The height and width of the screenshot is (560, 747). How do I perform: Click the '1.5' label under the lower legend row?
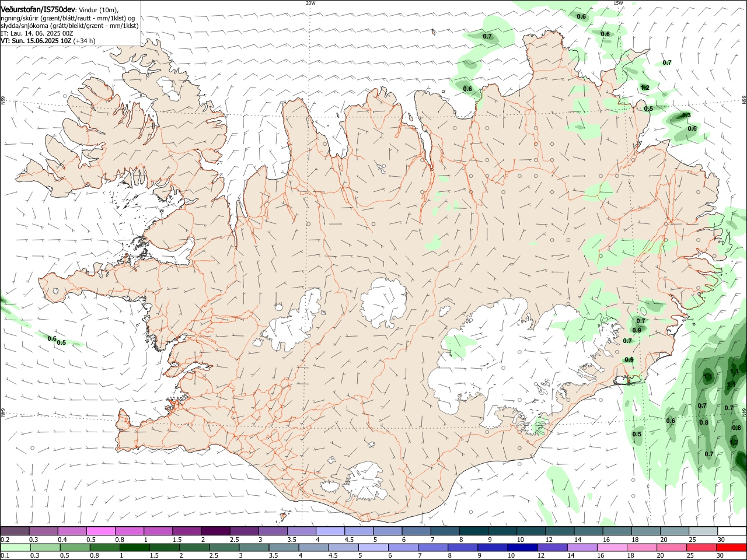[x=155, y=556]
